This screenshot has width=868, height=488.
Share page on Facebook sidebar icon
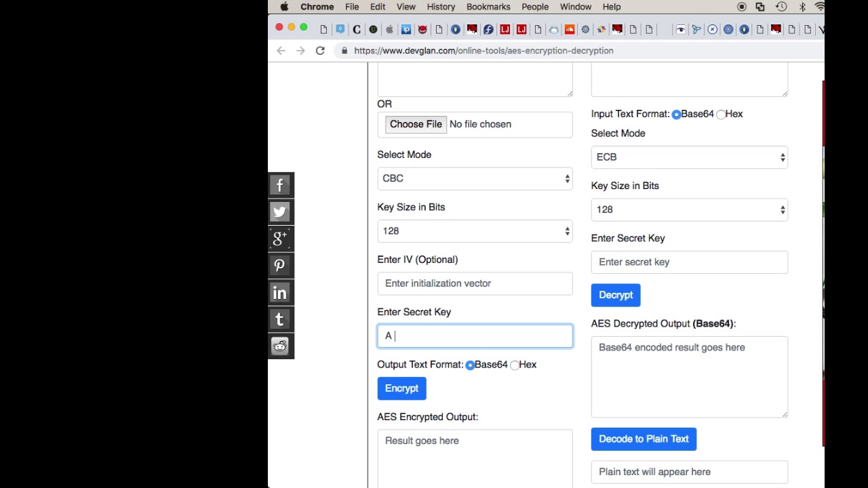(280, 185)
